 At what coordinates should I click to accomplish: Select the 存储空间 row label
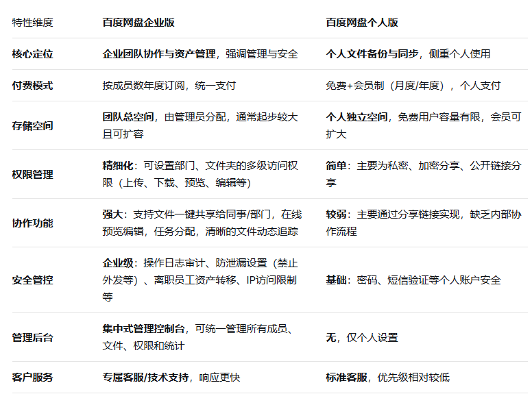[x=33, y=126]
